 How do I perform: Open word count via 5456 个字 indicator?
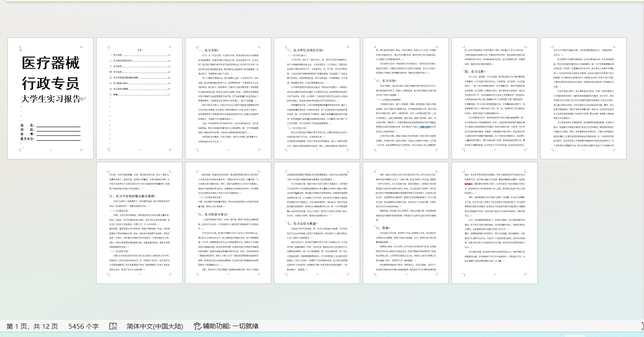coord(83,326)
